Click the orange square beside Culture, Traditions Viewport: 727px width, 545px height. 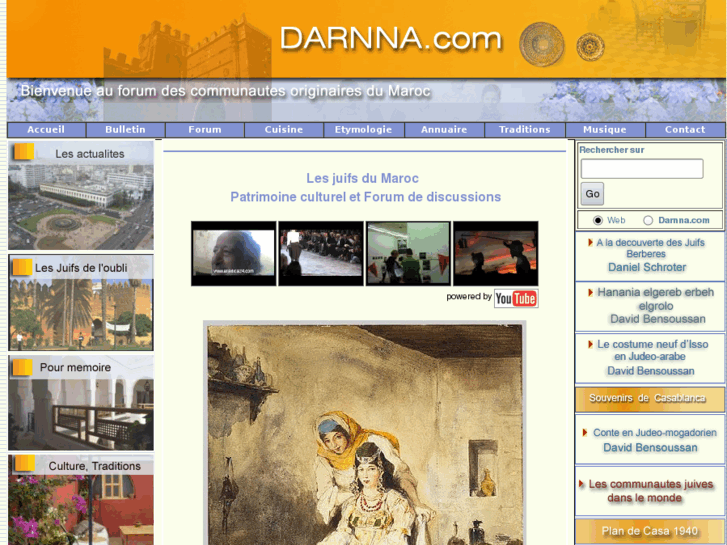(x=24, y=463)
